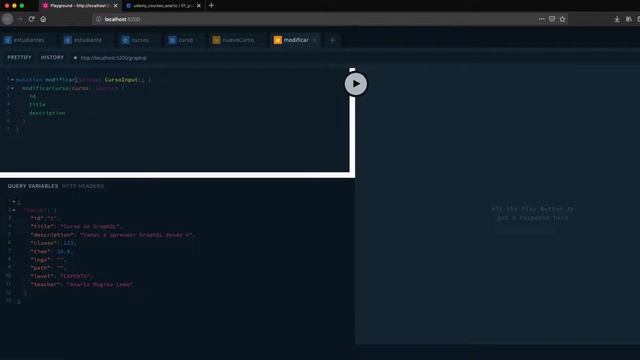Go to browser home page
The height and width of the screenshot is (360, 640).
[43, 19]
